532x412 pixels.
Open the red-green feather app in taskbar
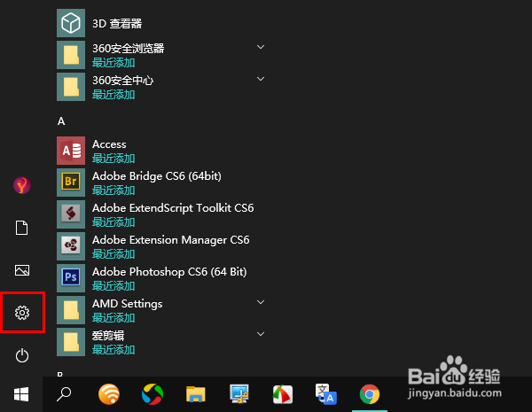[x=283, y=394]
